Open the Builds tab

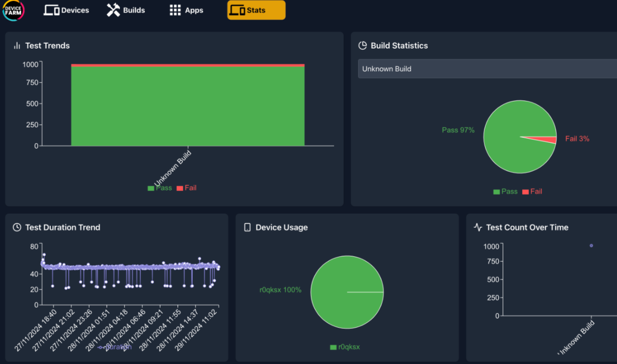pyautogui.click(x=126, y=10)
